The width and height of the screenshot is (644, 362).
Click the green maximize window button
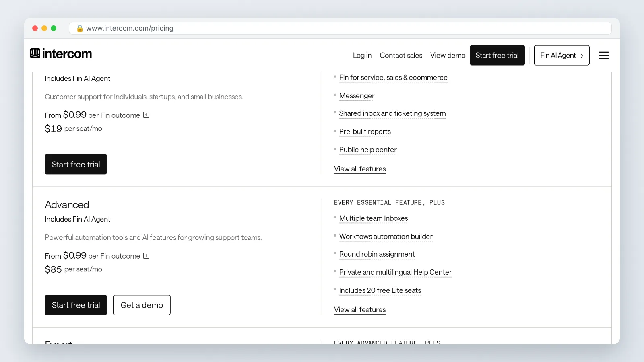(x=54, y=28)
